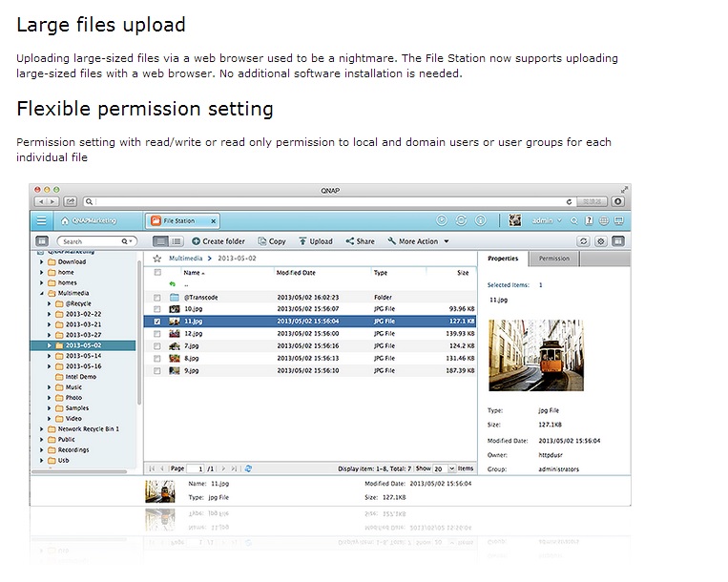This screenshot has width=728, height=582.
Task: Expand the @Recycle folder
Action: [x=49, y=304]
